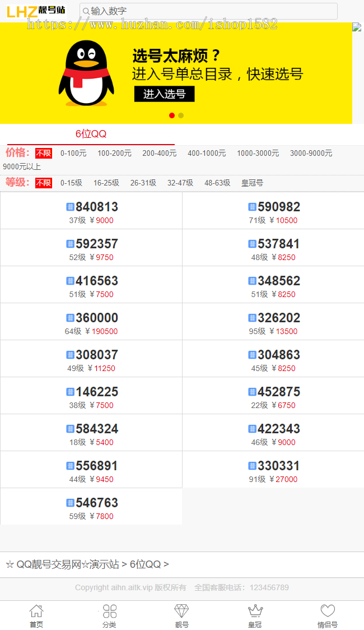Open QQ number 360000 listing

[96, 318]
